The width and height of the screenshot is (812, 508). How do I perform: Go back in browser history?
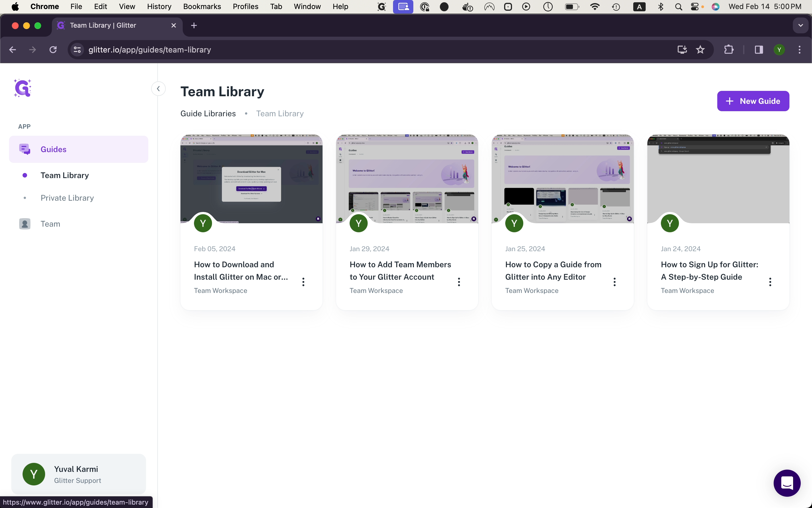point(13,50)
